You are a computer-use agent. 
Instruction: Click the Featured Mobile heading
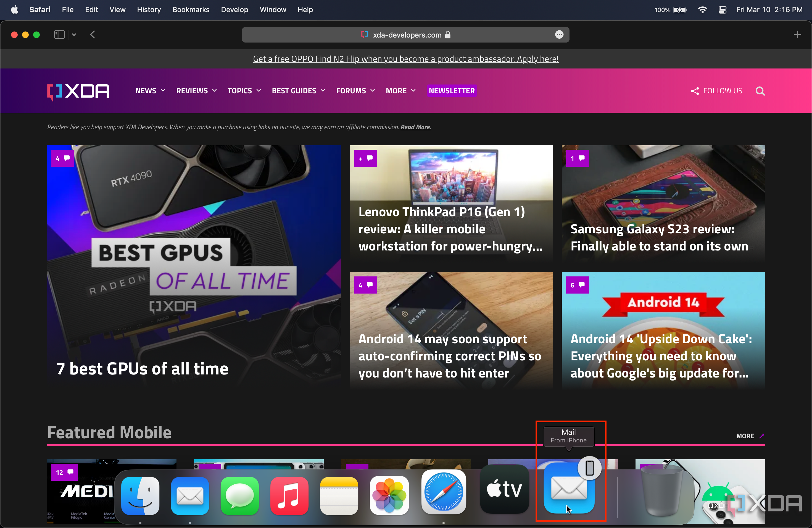(109, 432)
